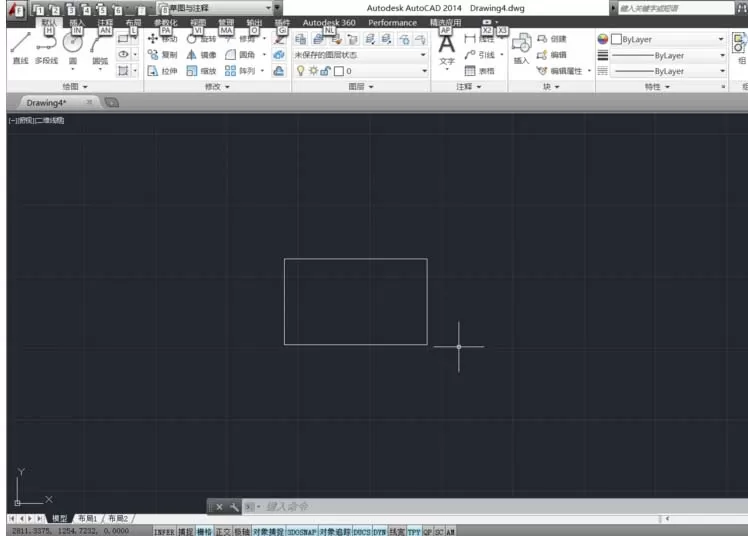The width and height of the screenshot is (748, 536).
Task: Expand the Block (块) panel
Action: tap(551, 86)
